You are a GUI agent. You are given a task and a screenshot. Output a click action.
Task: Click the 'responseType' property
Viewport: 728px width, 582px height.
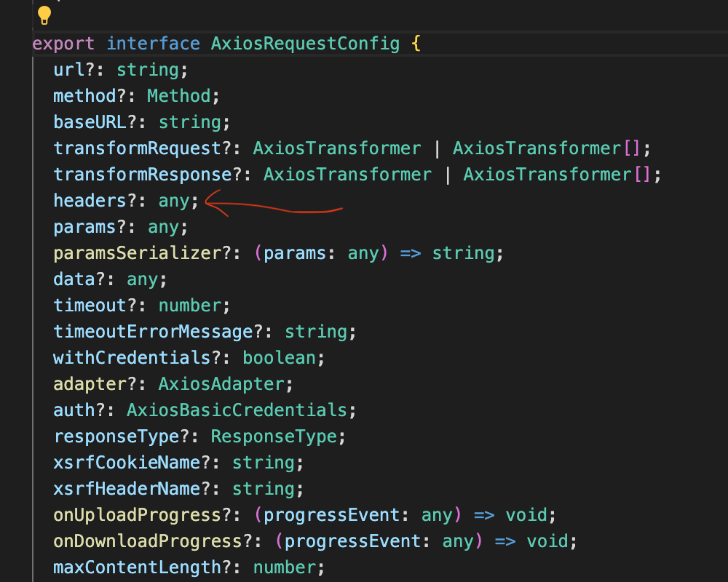116,436
